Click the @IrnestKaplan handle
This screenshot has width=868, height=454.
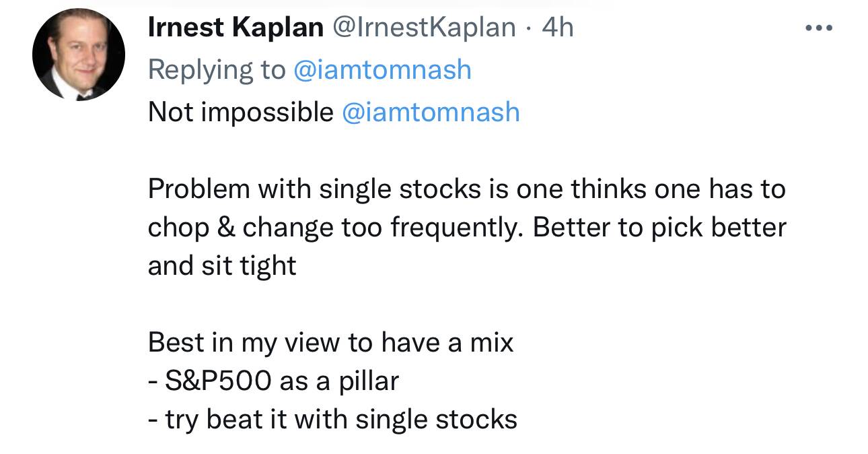(425, 28)
